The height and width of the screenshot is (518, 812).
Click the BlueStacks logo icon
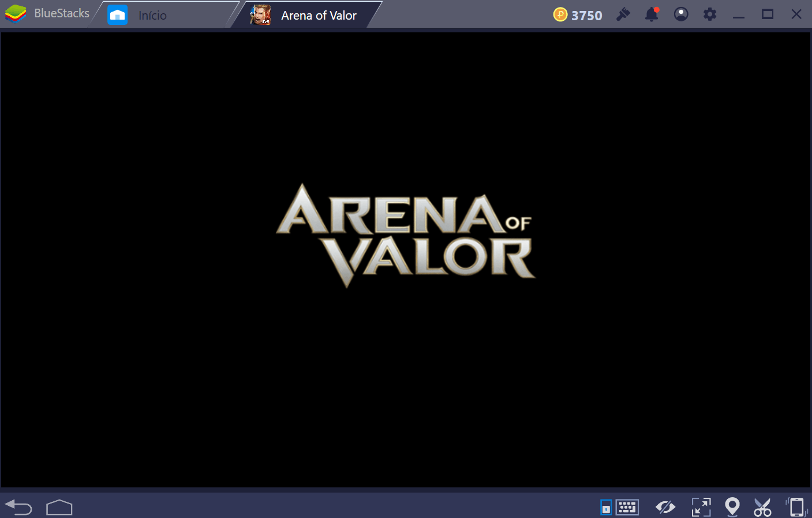coord(16,14)
